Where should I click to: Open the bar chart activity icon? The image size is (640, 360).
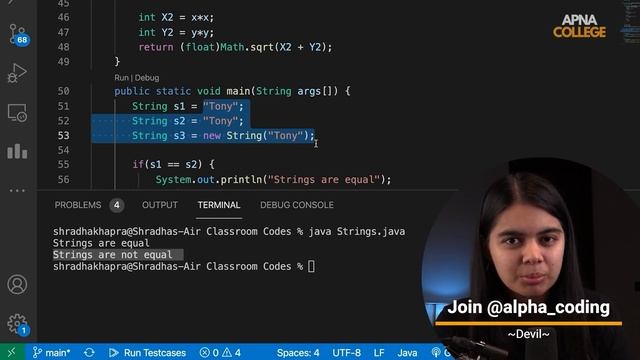(x=17, y=151)
